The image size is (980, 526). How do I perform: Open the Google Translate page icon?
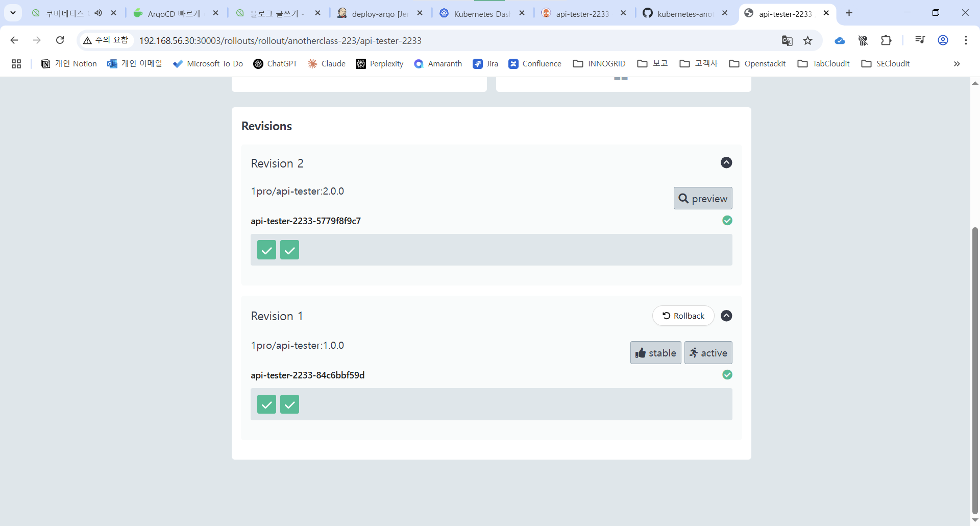(787, 40)
